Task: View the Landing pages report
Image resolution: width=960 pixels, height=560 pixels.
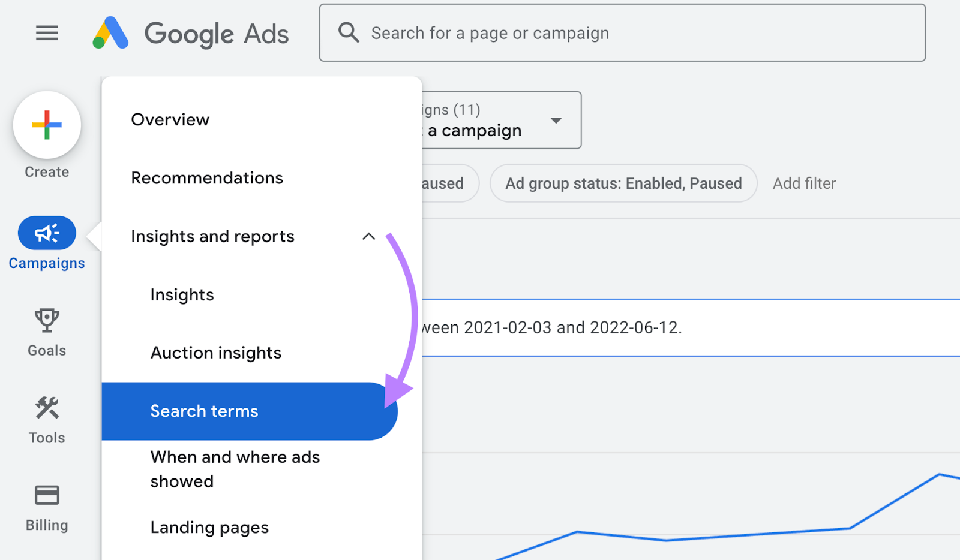Action: tap(209, 527)
